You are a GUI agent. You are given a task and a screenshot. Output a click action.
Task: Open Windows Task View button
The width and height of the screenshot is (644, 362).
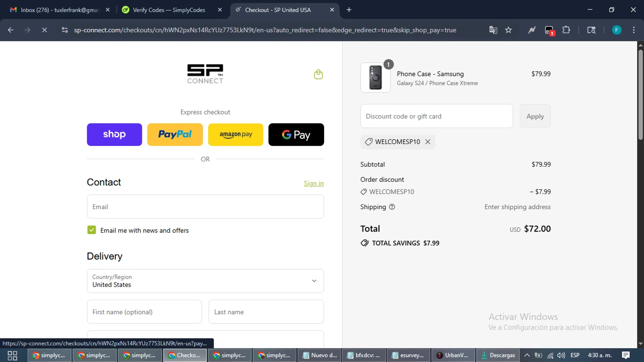pos(12,356)
